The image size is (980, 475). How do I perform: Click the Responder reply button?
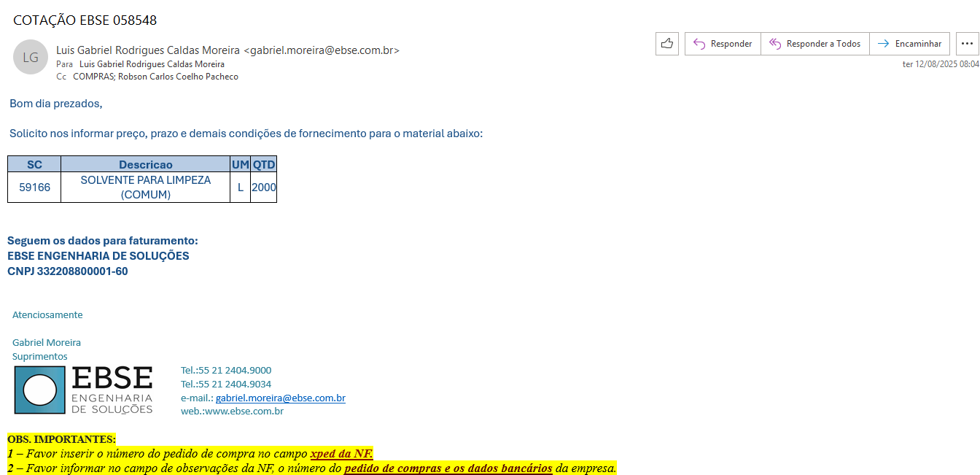(723, 44)
